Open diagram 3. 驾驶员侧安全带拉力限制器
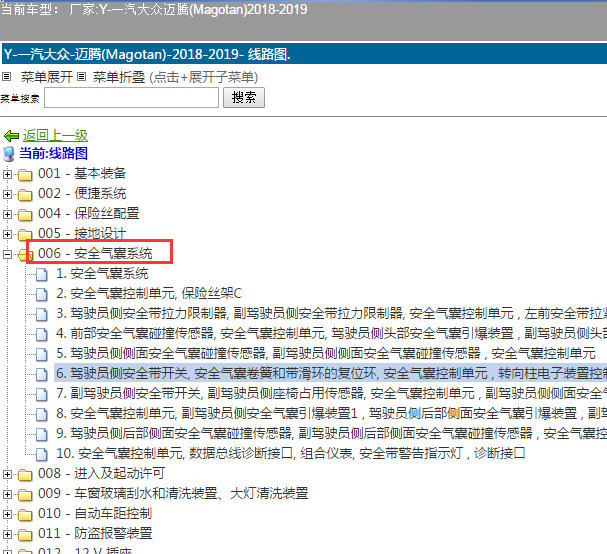607x554 pixels. (331, 314)
